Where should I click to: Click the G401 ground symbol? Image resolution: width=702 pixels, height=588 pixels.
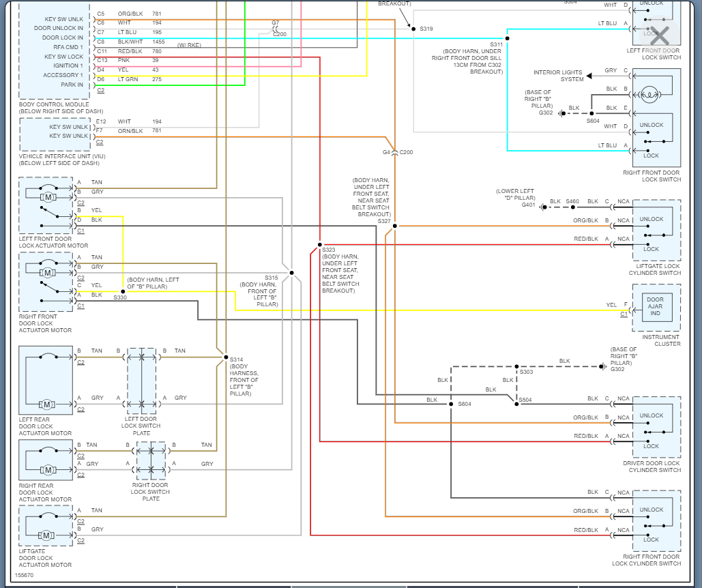coord(542,207)
